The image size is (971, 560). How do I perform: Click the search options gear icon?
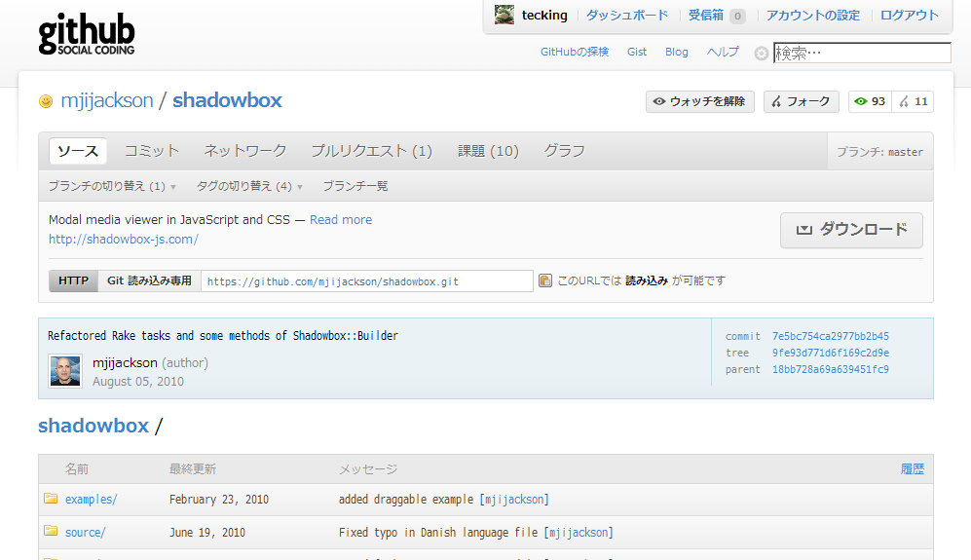click(761, 54)
